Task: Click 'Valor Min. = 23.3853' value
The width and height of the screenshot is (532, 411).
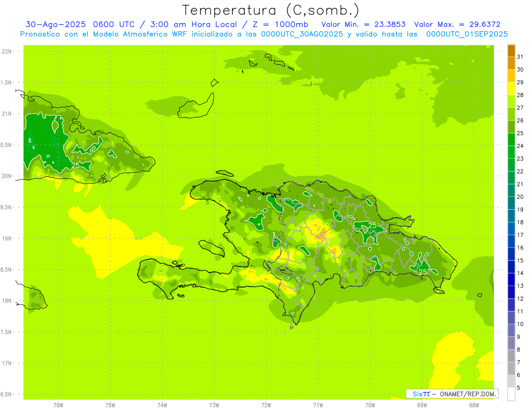Action: (x=364, y=24)
